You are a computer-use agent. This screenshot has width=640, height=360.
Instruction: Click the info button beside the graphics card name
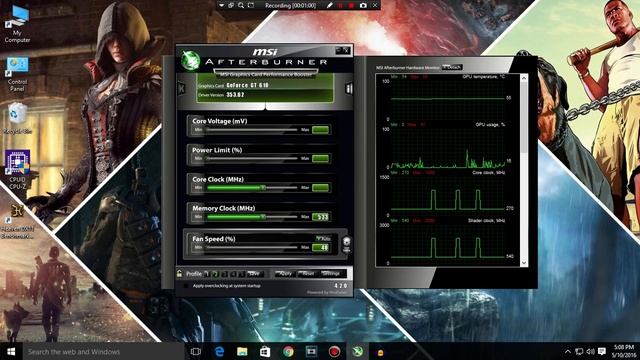tap(349, 88)
